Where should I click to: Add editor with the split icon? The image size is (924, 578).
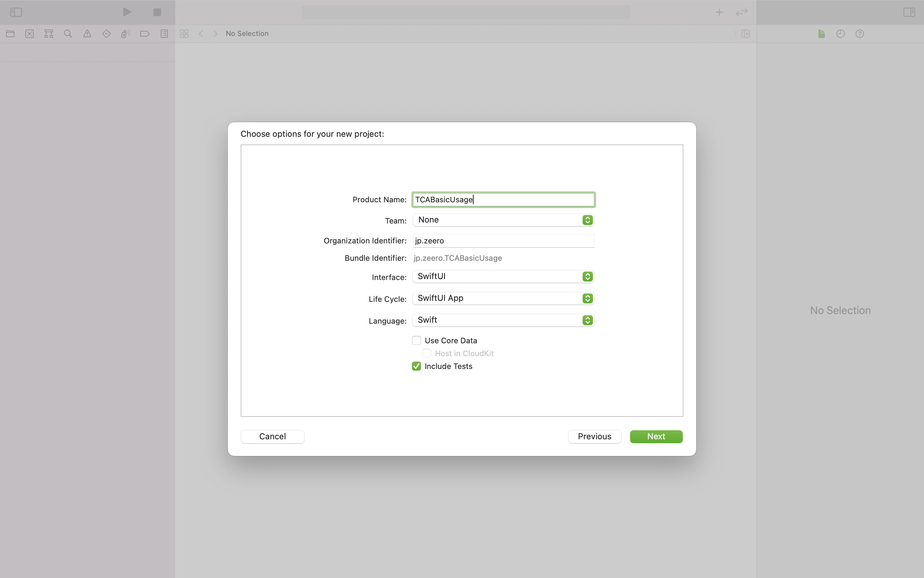pyautogui.click(x=745, y=34)
